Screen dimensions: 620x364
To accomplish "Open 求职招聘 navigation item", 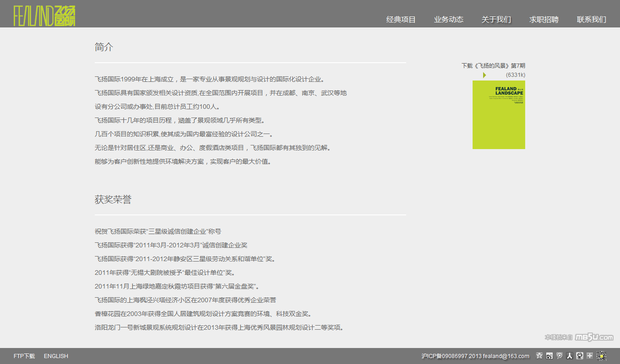I will click(544, 20).
